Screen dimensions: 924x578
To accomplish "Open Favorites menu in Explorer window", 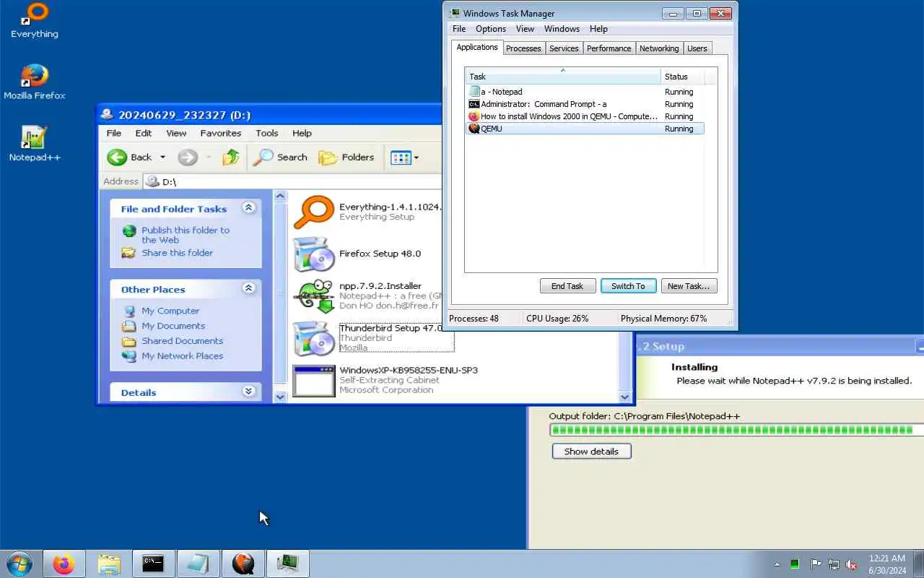I will pyautogui.click(x=221, y=133).
